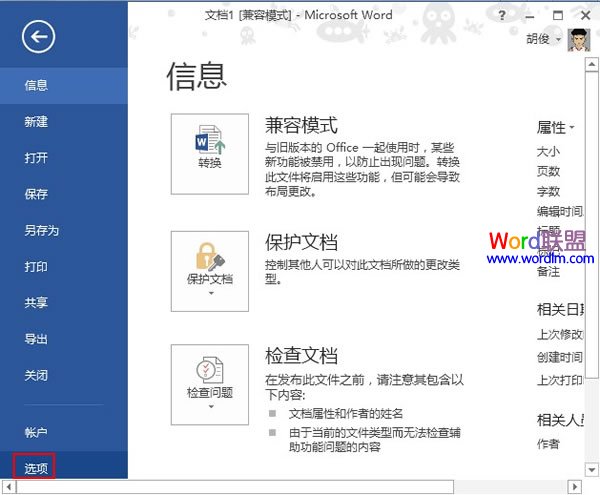Maximize the Word window
The height and width of the screenshot is (495, 600).
click(x=558, y=15)
